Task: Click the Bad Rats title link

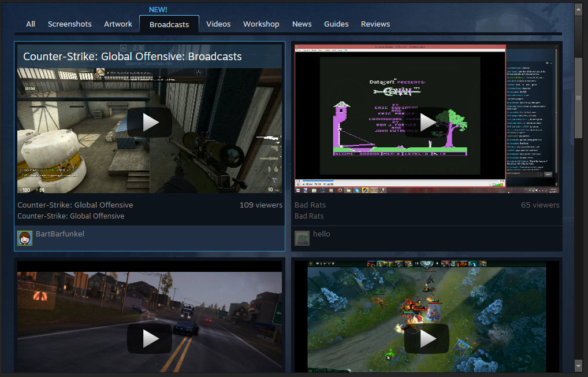Action: (x=310, y=205)
